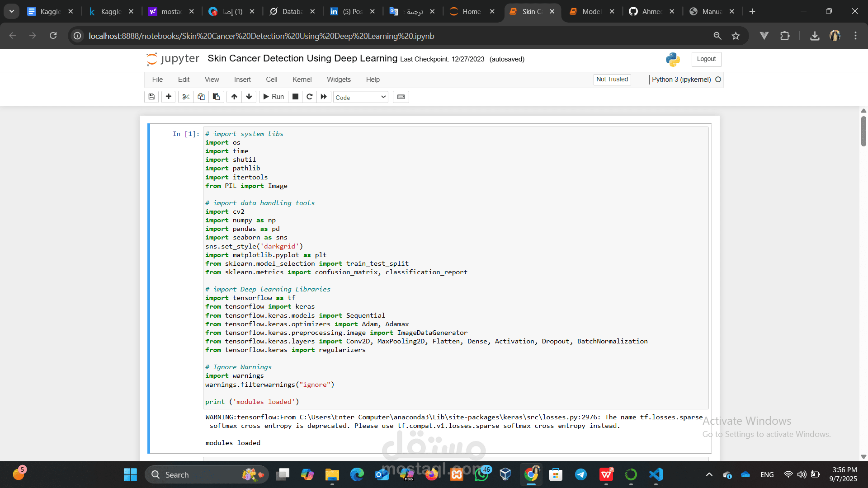Open the Windows Start menu

(130, 474)
